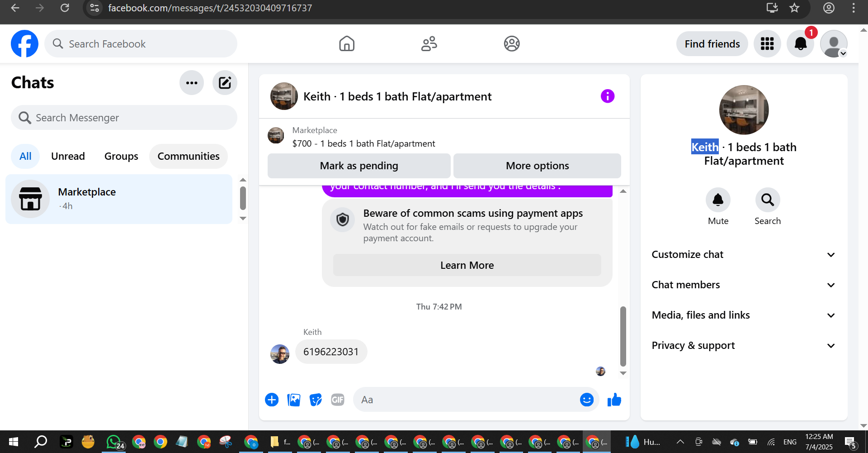This screenshot has height=453, width=868.
Task: Search in conversation magnifier icon
Action: coord(768,200)
